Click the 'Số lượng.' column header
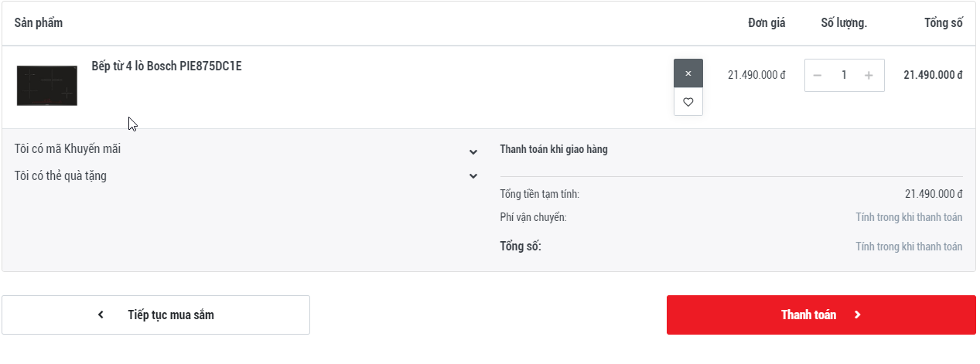 (x=844, y=23)
